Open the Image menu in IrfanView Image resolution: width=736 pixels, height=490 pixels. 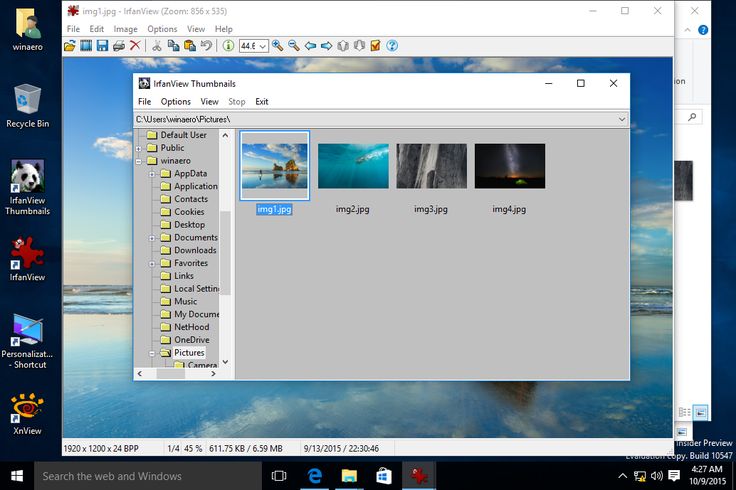(125, 29)
